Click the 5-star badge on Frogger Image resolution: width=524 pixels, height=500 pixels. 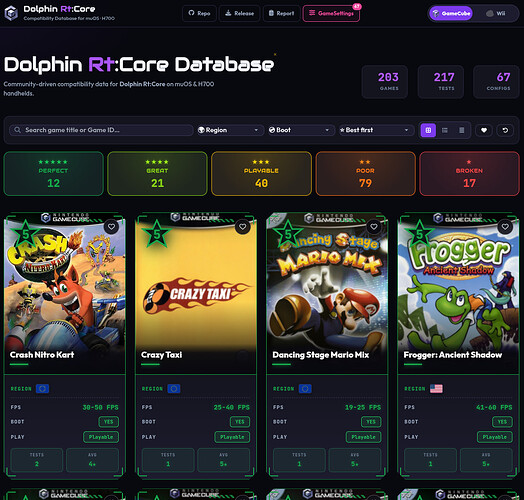(419, 234)
